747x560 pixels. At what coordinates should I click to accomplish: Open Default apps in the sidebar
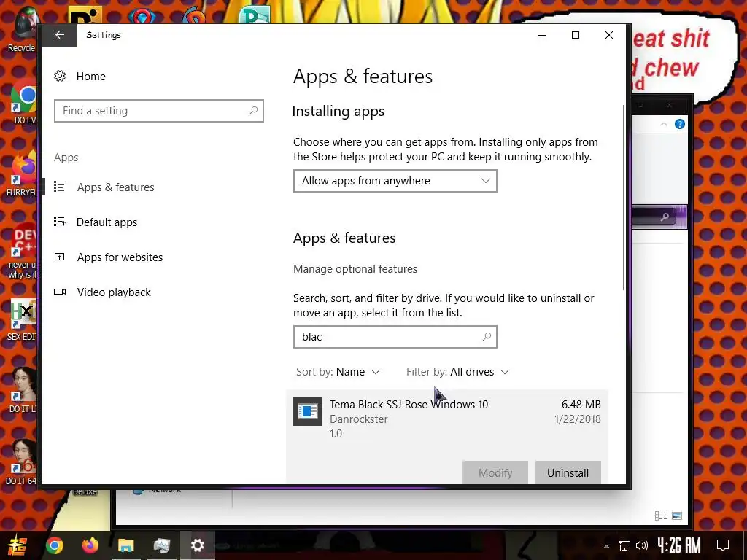107,222
